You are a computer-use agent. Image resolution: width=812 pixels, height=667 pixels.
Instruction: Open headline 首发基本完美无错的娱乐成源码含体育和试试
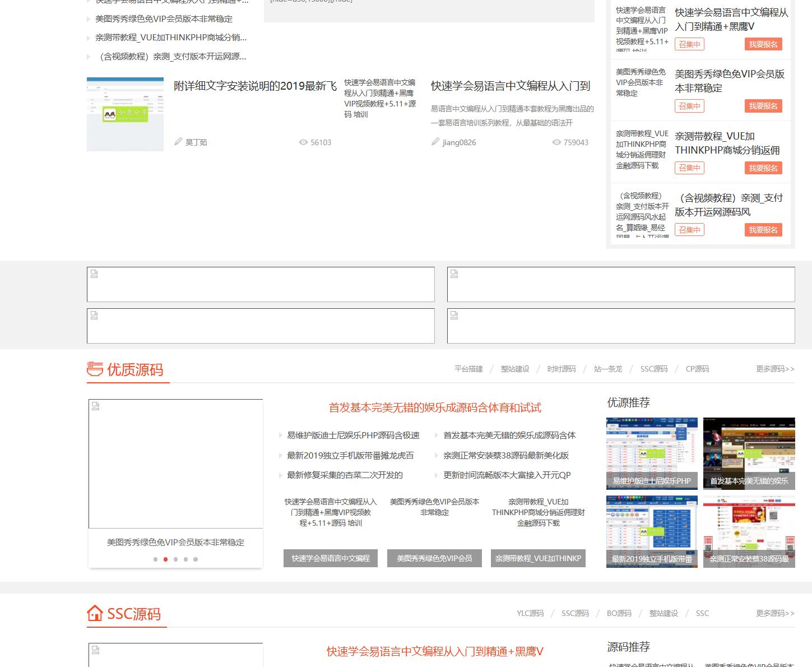click(435, 408)
